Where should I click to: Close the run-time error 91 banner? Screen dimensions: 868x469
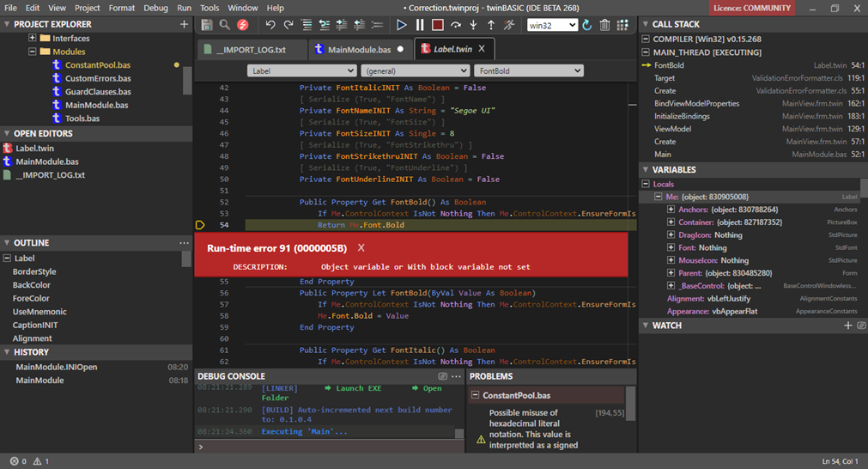click(361, 248)
